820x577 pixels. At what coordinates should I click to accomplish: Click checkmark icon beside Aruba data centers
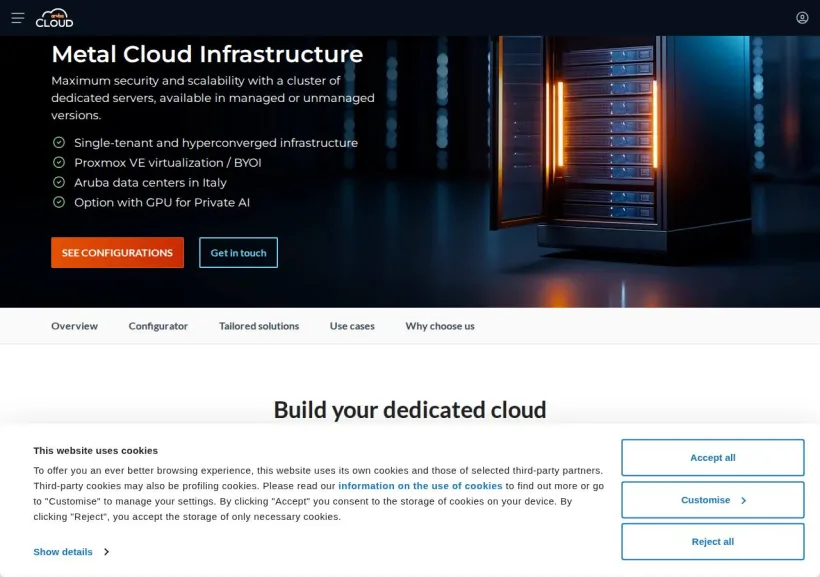click(59, 182)
